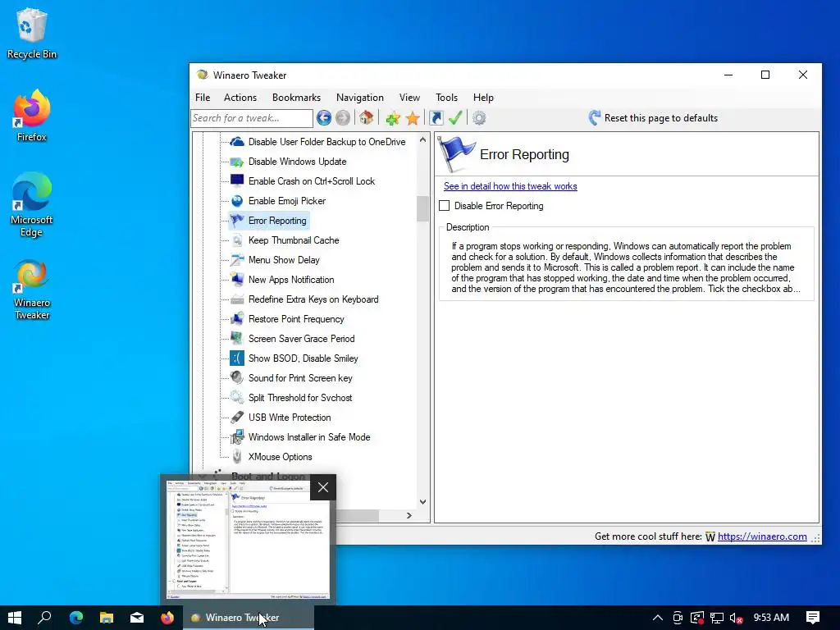Close the taskbar preview thumbnail
840x630 pixels.
[x=323, y=487]
